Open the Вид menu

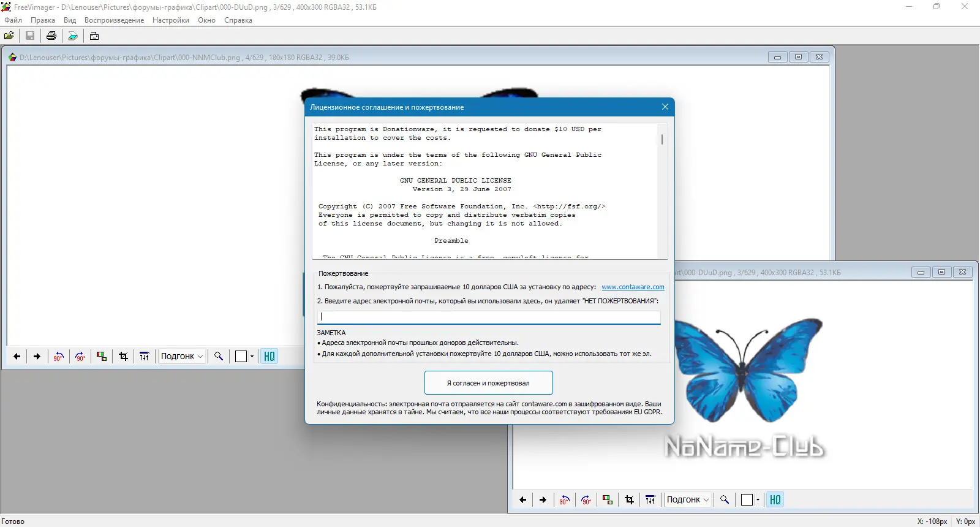[70, 20]
